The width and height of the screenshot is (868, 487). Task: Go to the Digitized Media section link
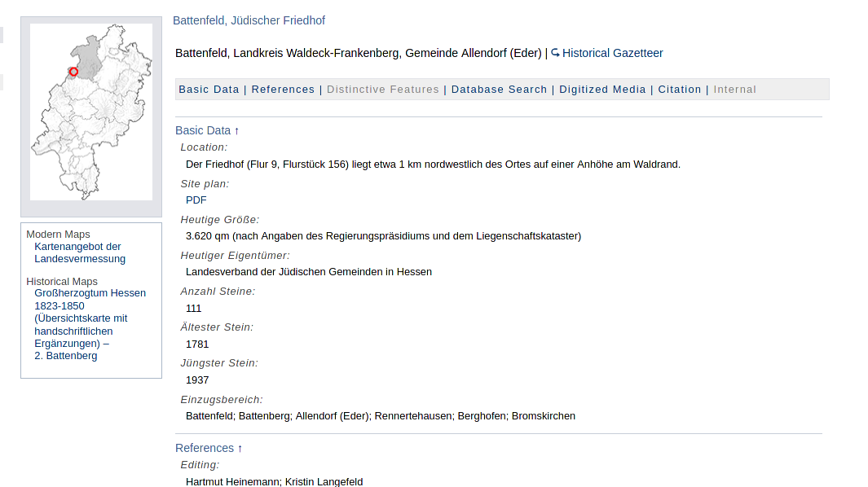pyautogui.click(x=602, y=90)
